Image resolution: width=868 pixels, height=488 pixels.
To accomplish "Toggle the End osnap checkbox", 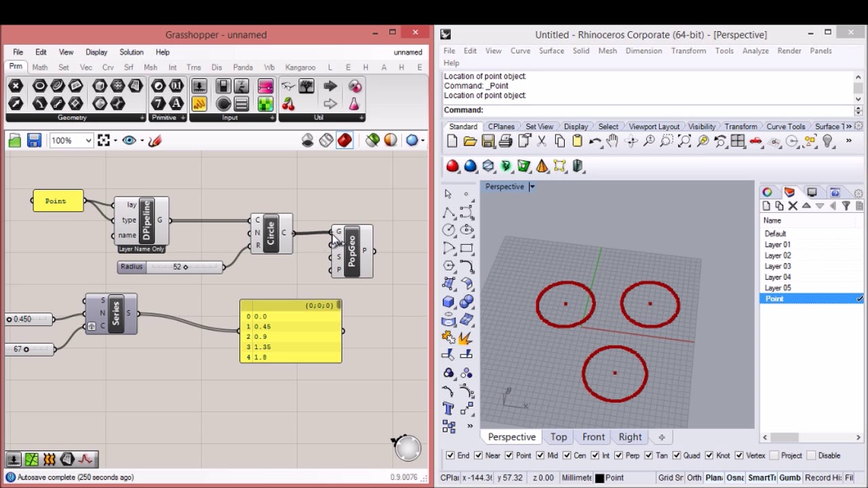I will click(450, 455).
